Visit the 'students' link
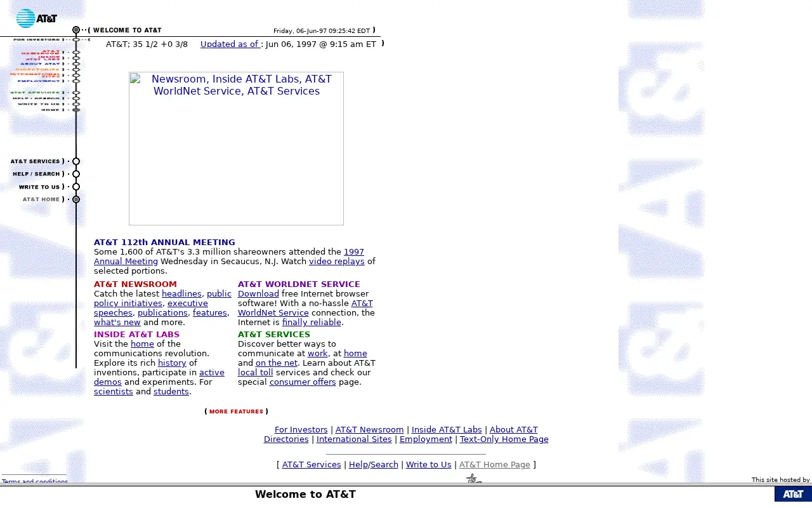 171,391
